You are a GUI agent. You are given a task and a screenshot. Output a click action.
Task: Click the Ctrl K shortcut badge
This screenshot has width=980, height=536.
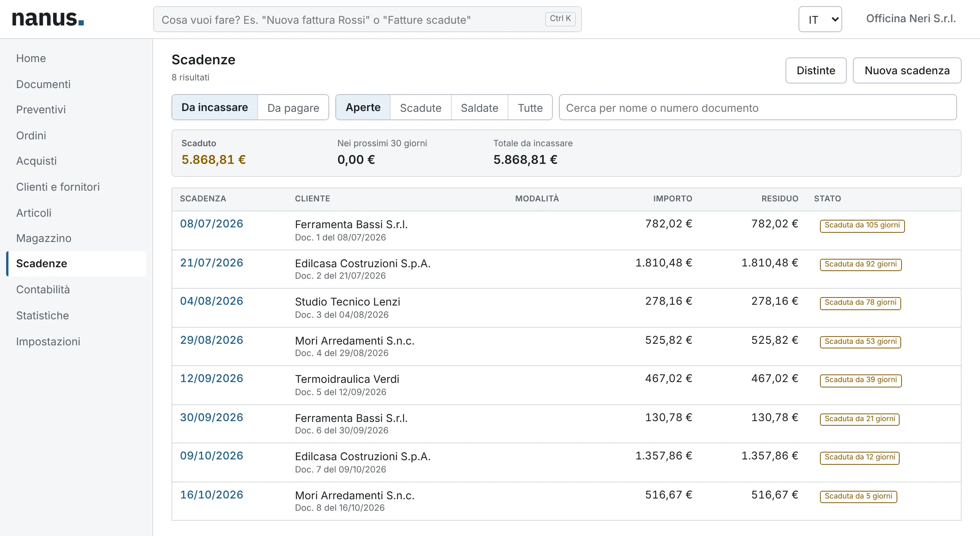pyautogui.click(x=560, y=18)
